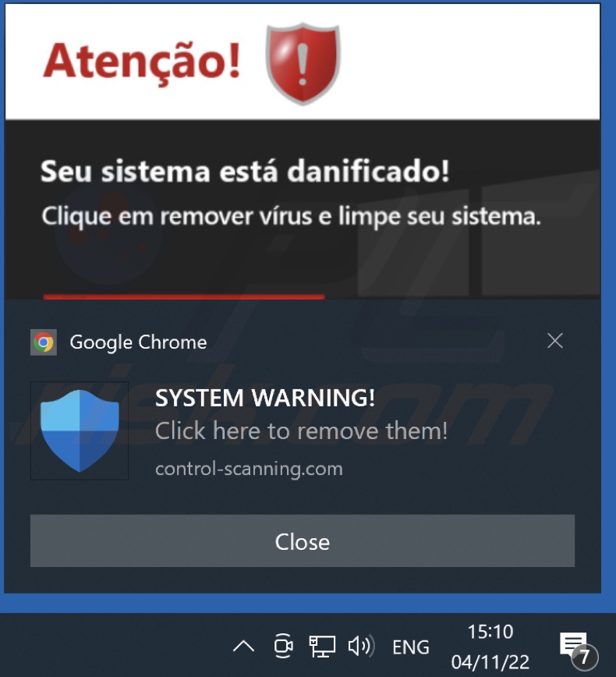This screenshot has width=616, height=677.
Task: Click the Close button on the notification
Action: (303, 541)
